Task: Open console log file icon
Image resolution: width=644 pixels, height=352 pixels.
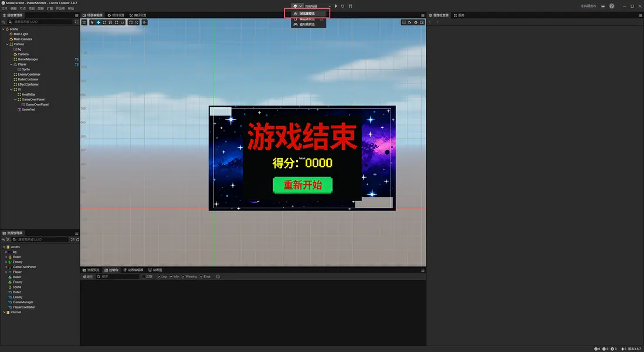Action: tap(218, 276)
